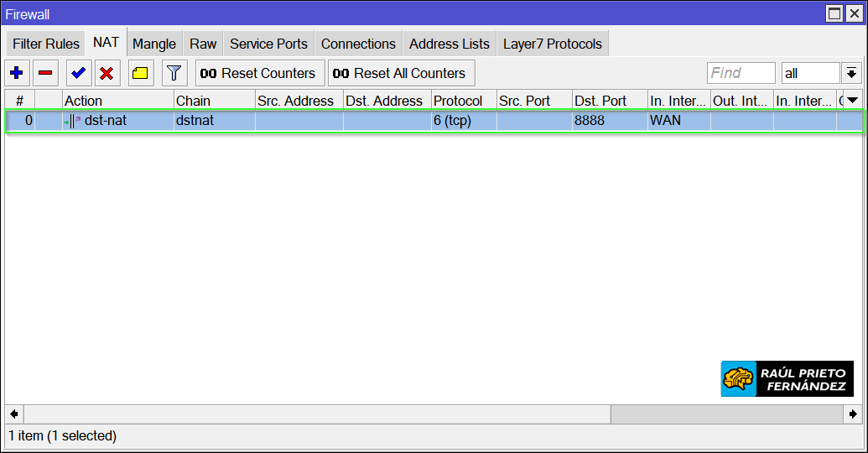This screenshot has width=868, height=453.
Task: Click the dst-nat action icon in row 0
Action: (73, 121)
